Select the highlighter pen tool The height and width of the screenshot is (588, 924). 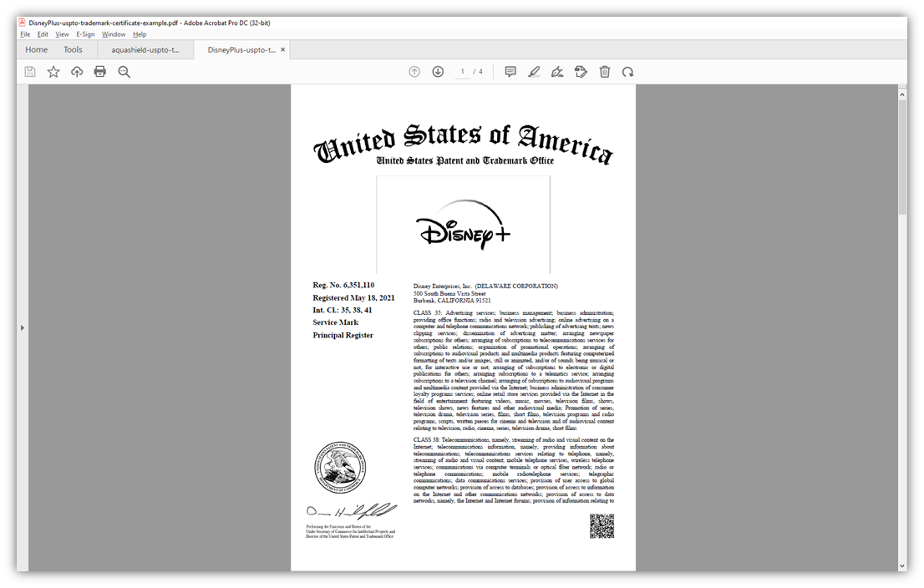(534, 72)
